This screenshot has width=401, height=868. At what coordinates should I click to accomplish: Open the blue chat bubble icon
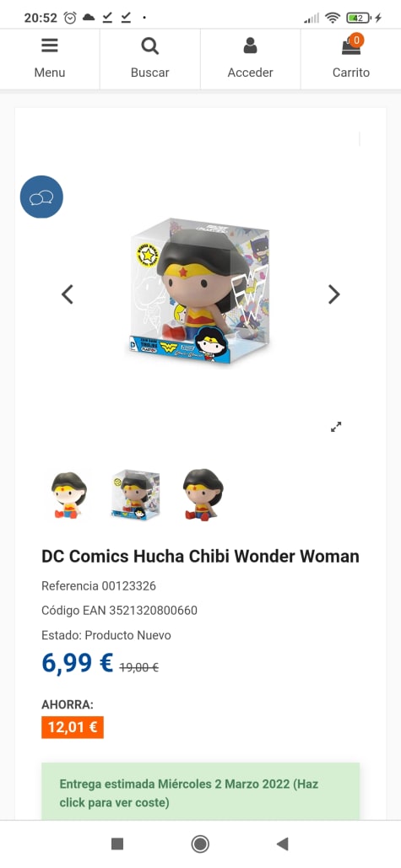click(x=41, y=197)
